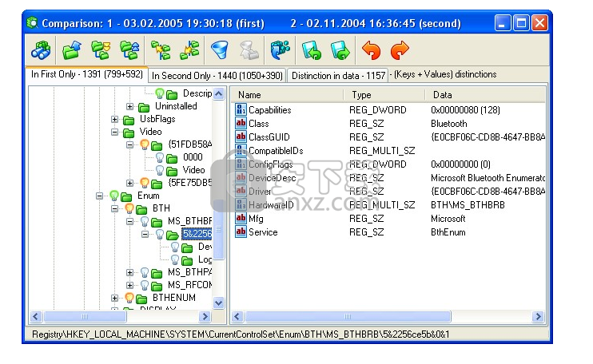Select the Capabilities REG_DWORD value
The width and height of the screenshot is (593, 364).
tap(269, 110)
